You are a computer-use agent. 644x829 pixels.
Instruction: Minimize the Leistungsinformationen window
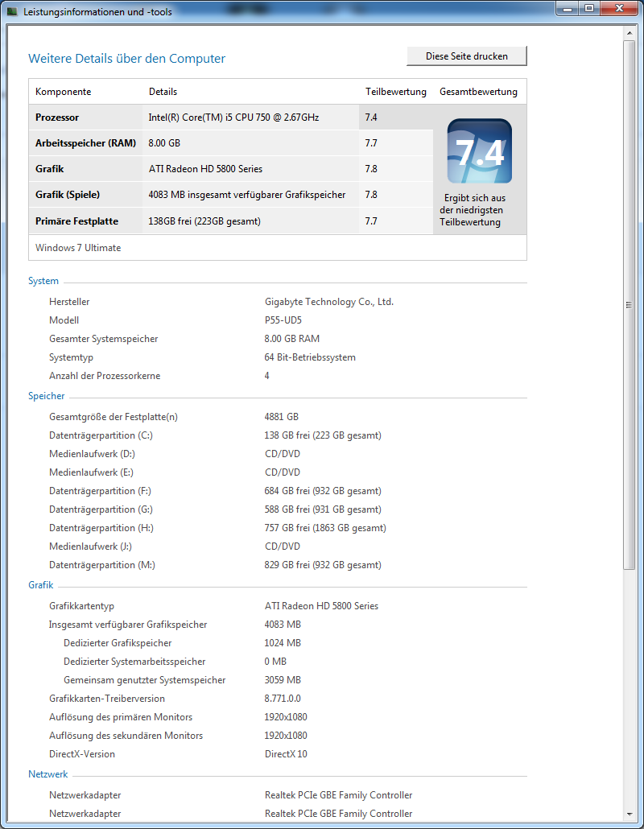point(568,9)
